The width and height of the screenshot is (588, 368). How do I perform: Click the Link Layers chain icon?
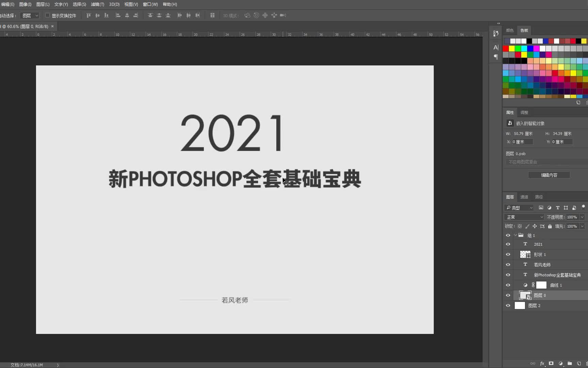(x=534, y=364)
